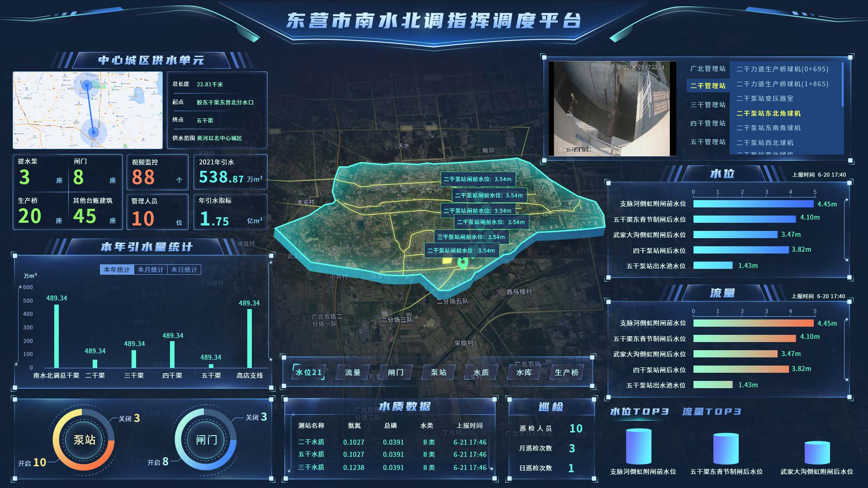Open the 水位TOP3 tab

(x=639, y=412)
